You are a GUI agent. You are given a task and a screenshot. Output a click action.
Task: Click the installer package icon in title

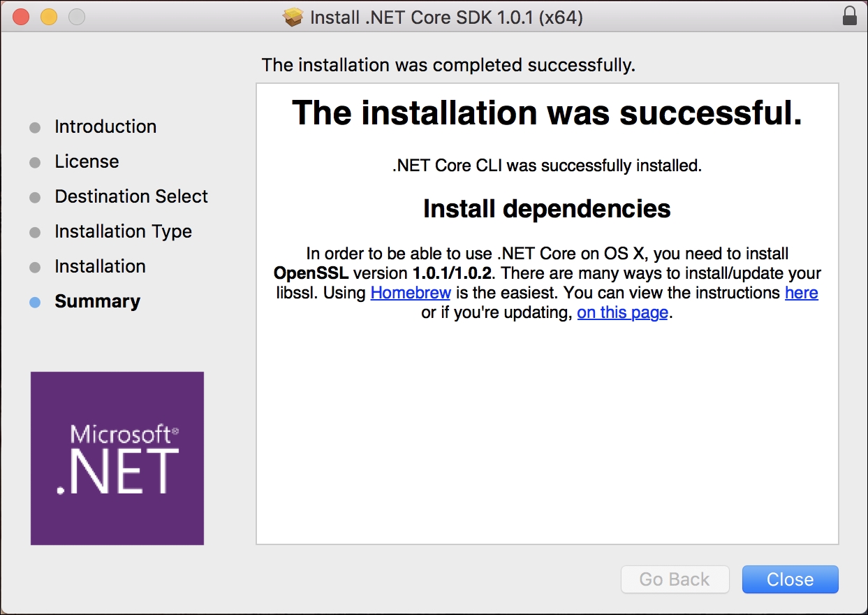293,17
